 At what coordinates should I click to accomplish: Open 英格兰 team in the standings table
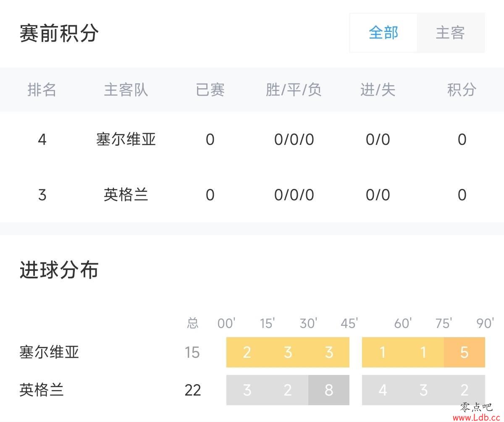pos(126,195)
